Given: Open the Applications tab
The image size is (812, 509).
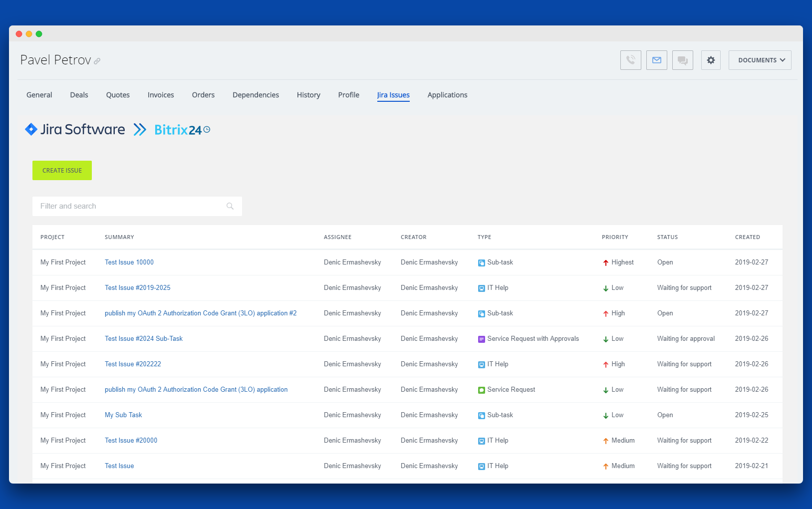Looking at the screenshot, I should tap(447, 95).
